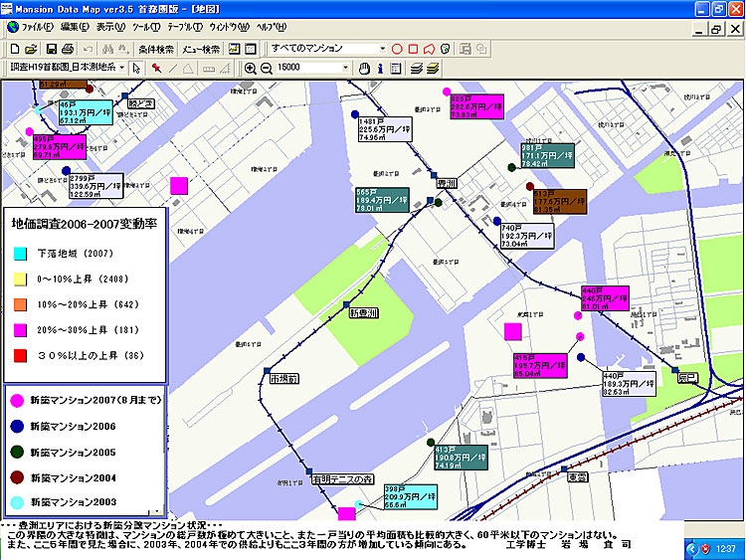Activate the hand pan tool
Image resolution: width=746 pixels, height=560 pixels.
click(364, 68)
